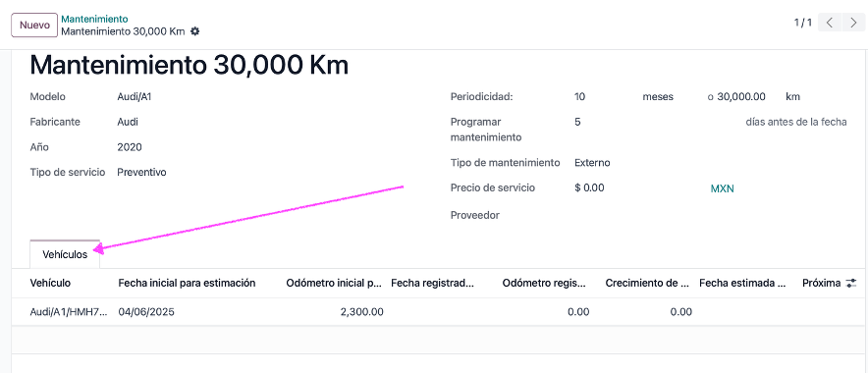Edit the Precio de servicio $ 0.00 field

(x=636, y=187)
